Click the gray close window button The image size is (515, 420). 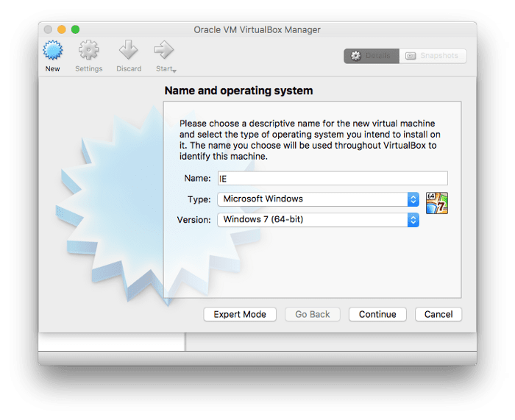coord(49,29)
